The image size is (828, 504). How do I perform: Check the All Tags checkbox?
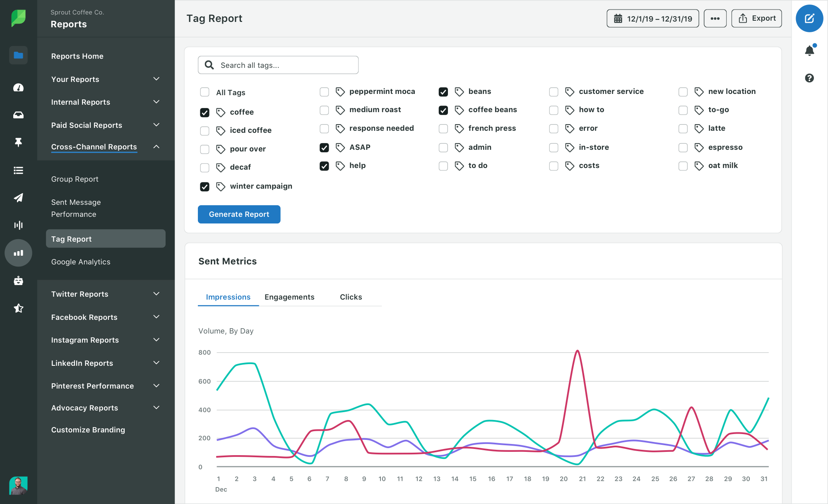(x=205, y=92)
